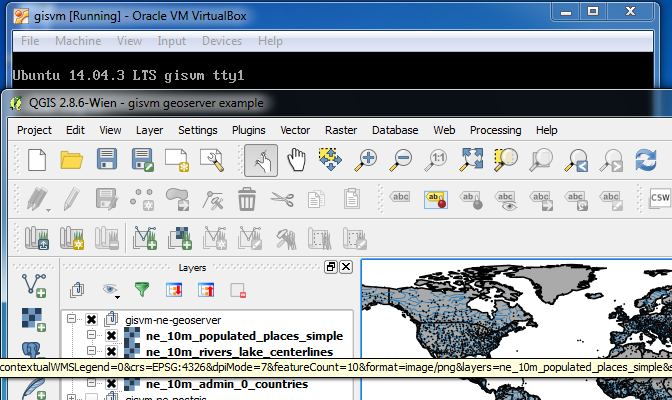Screen dimensions: 672x400
Task: Click the world map canvas on Greenland
Action: pos(557,283)
